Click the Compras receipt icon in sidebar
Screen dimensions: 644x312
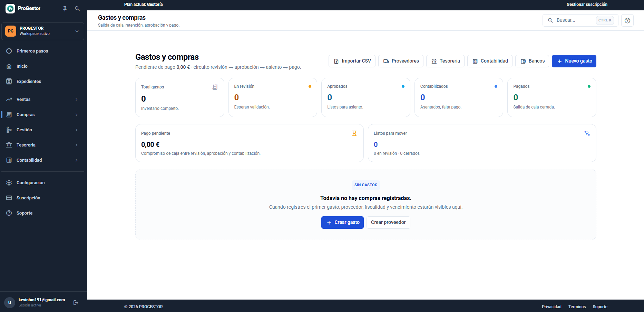coord(9,115)
